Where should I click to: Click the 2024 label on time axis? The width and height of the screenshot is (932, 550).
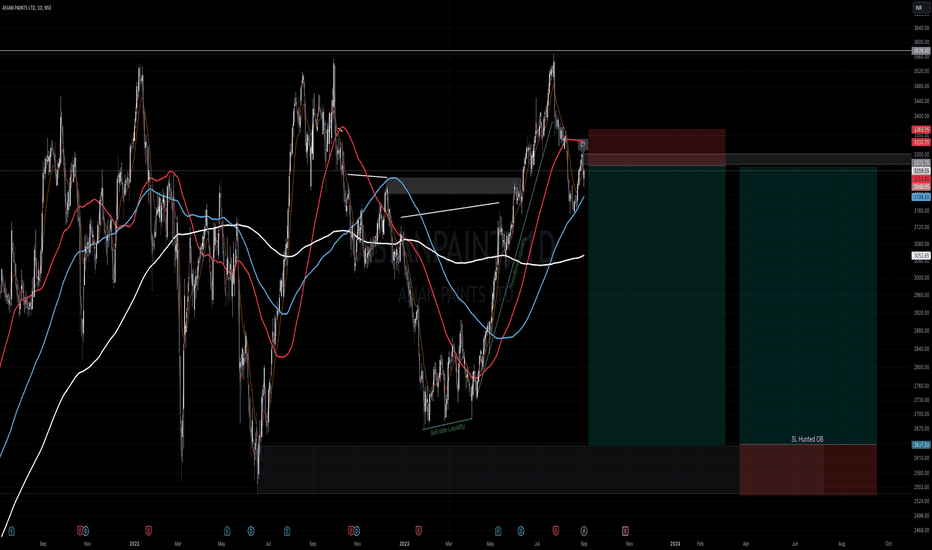pos(675,543)
